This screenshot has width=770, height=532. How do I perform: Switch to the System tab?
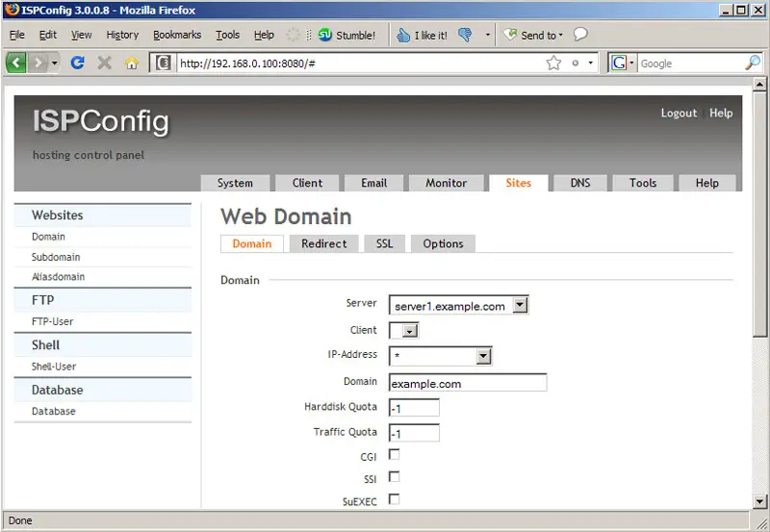(x=235, y=183)
